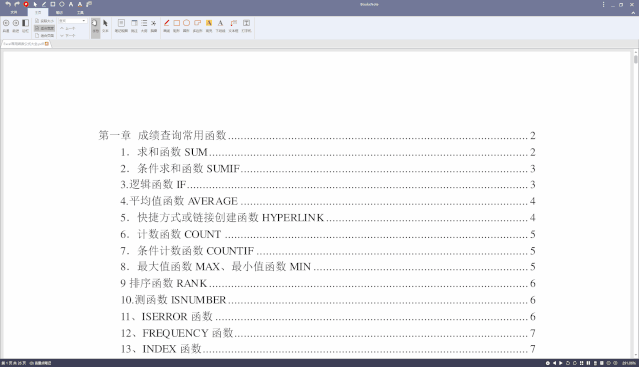Click the Redo arrow in the title bar
The image size is (639, 367).
point(17,4)
